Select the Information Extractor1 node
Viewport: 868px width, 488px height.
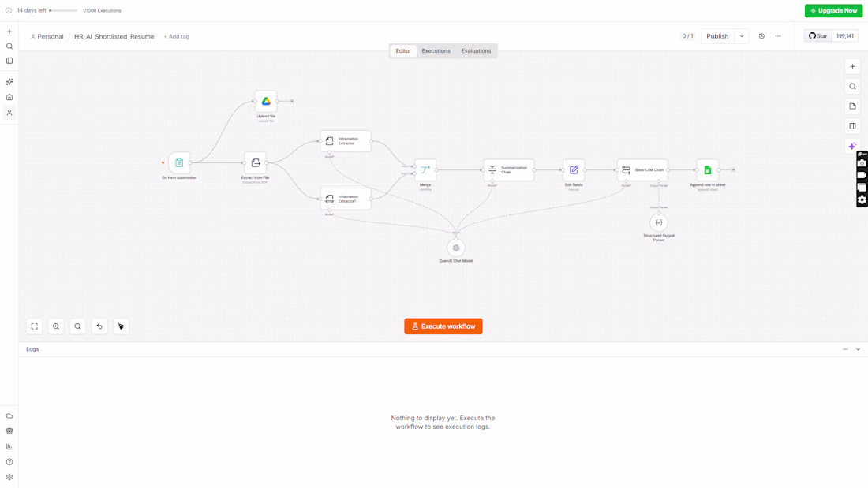(346, 199)
